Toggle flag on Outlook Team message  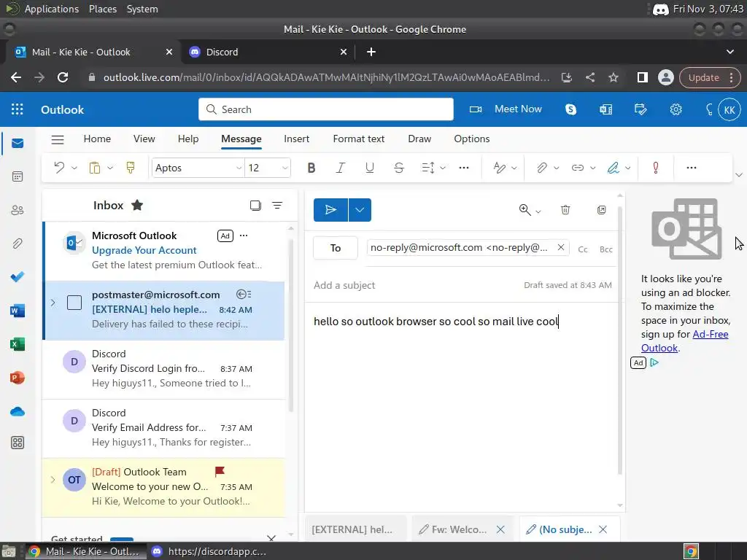(220, 472)
